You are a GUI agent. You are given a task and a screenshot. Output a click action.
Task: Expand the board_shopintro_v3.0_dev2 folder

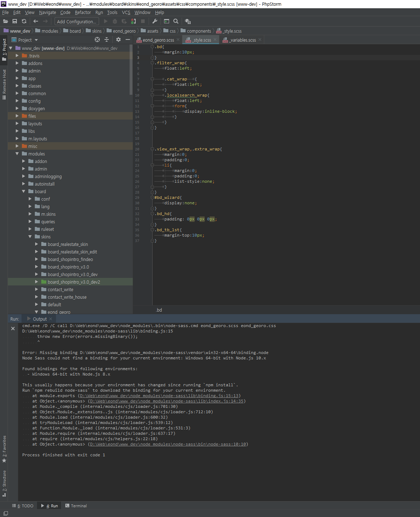tap(36, 282)
